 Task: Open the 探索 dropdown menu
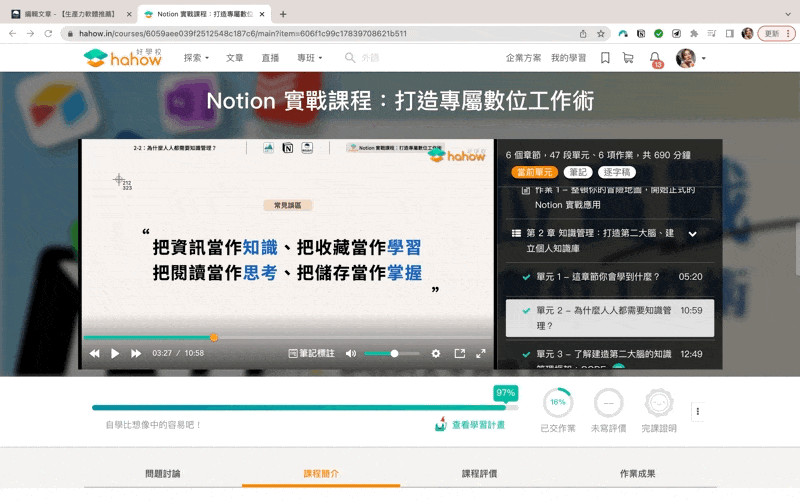click(196, 58)
